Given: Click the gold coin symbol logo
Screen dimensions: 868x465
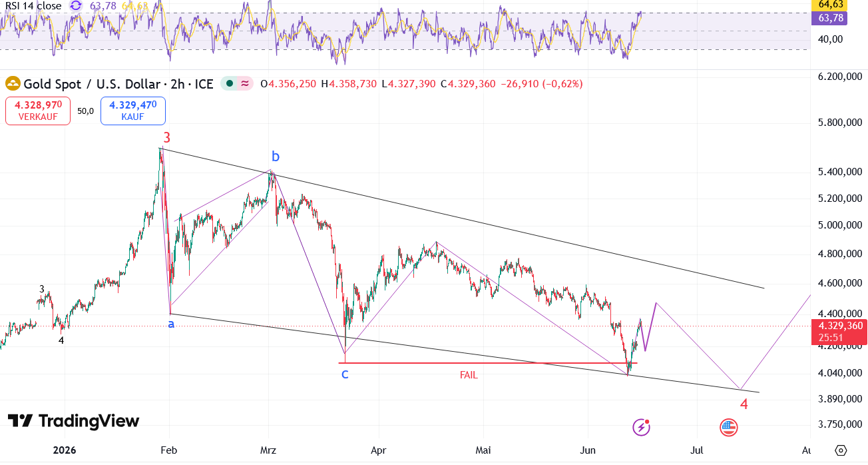Looking at the screenshot, I should click(x=13, y=84).
